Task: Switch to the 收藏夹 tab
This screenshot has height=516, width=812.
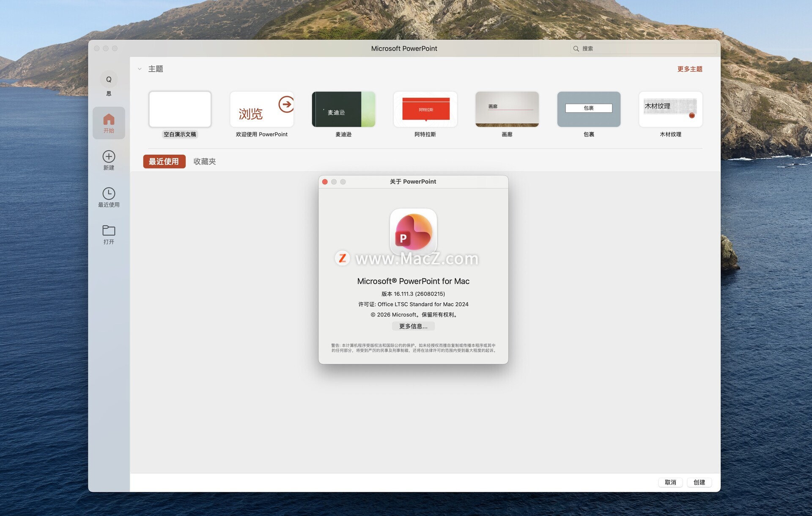Action: pyautogui.click(x=205, y=161)
